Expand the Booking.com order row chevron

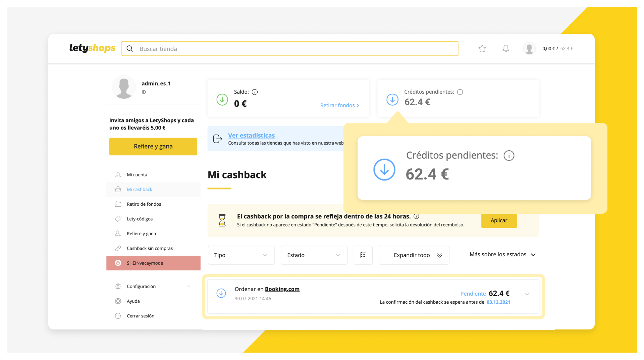click(x=527, y=294)
